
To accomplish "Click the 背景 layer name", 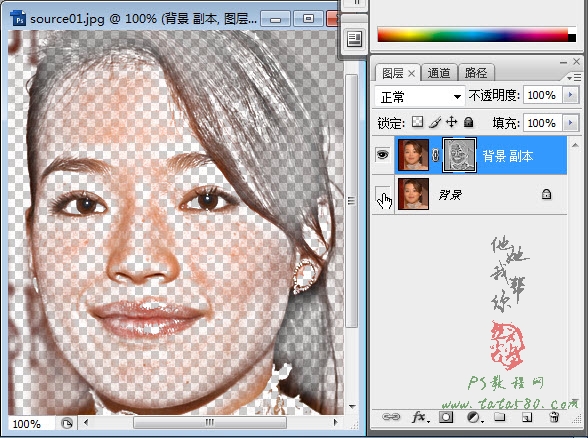I will (x=450, y=195).
